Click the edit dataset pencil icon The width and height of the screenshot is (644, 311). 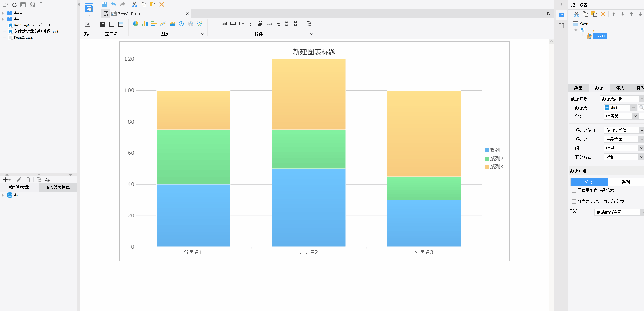[19, 180]
